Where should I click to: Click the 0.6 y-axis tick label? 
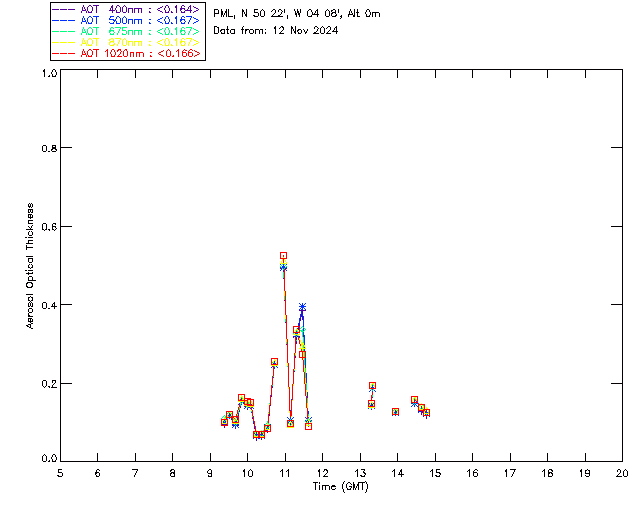point(49,227)
